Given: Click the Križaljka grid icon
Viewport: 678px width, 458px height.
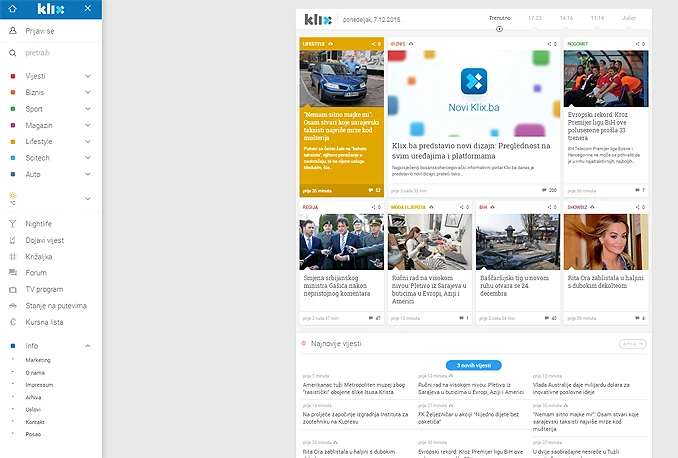Looking at the screenshot, I should click(x=13, y=256).
